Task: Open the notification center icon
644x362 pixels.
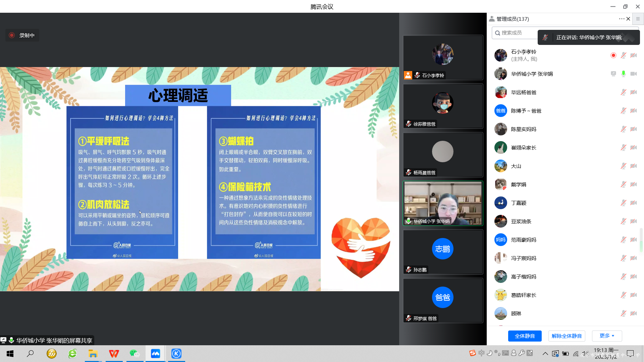Action: click(x=630, y=354)
